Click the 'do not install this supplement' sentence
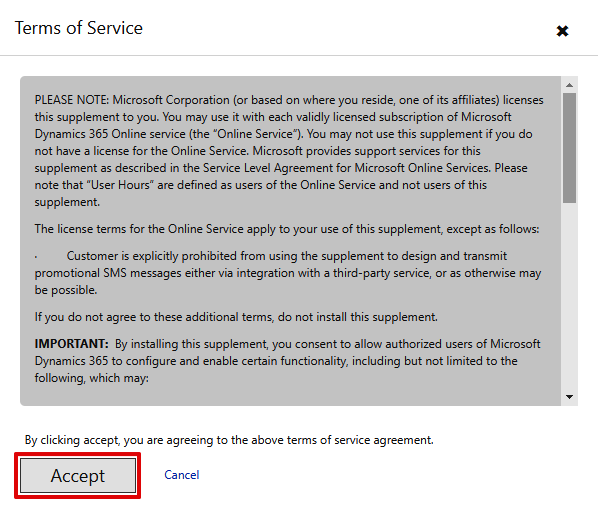598x510 pixels. coord(236,317)
